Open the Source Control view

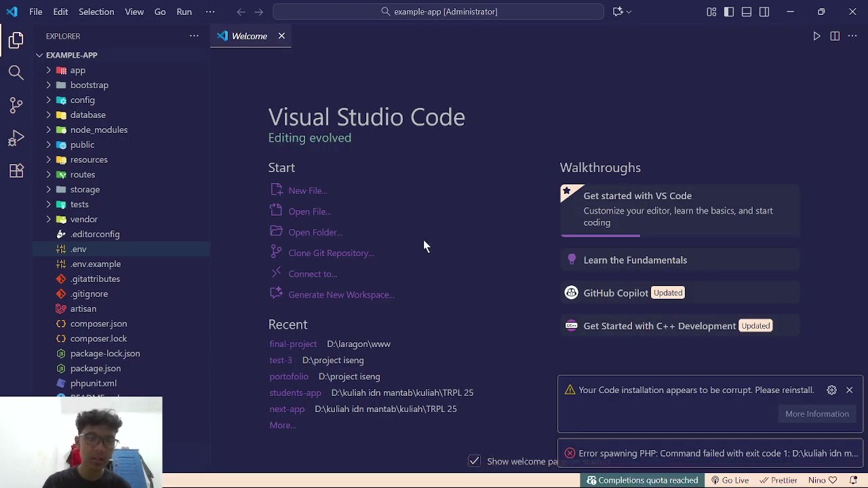[16, 105]
